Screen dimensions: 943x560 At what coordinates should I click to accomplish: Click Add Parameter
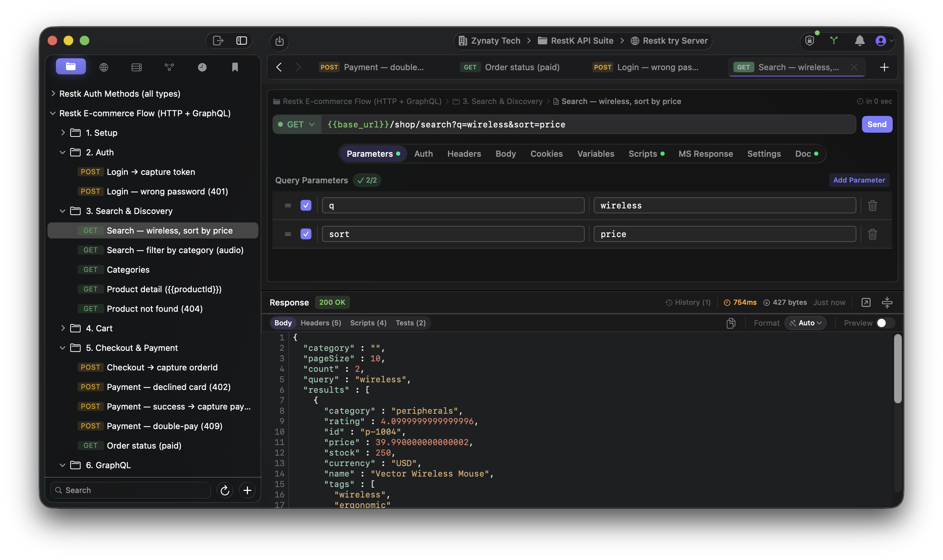(859, 180)
